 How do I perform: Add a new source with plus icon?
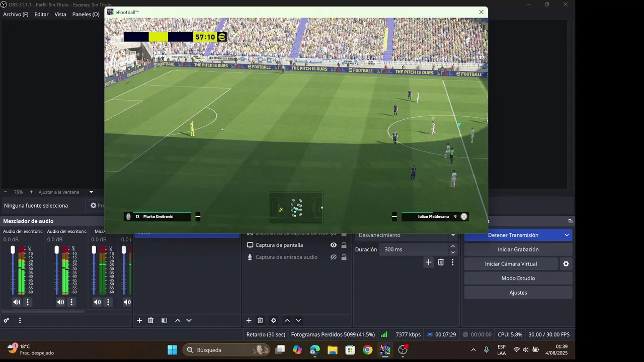[249, 320]
